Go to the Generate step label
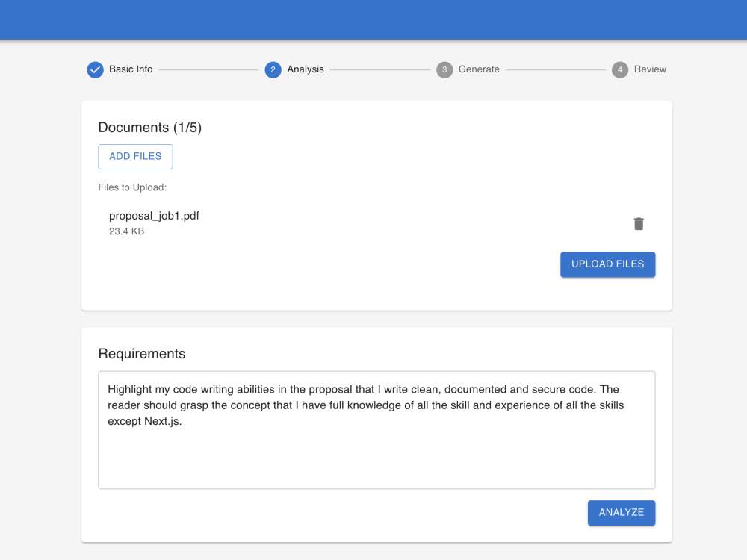Viewport: 747px width, 560px height. tap(479, 69)
